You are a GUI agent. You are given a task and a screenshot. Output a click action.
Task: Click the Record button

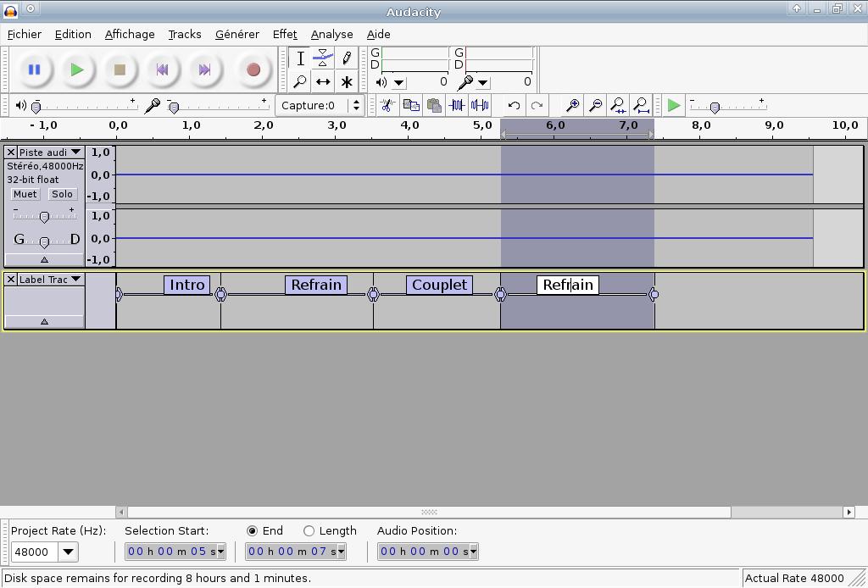[x=253, y=70]
